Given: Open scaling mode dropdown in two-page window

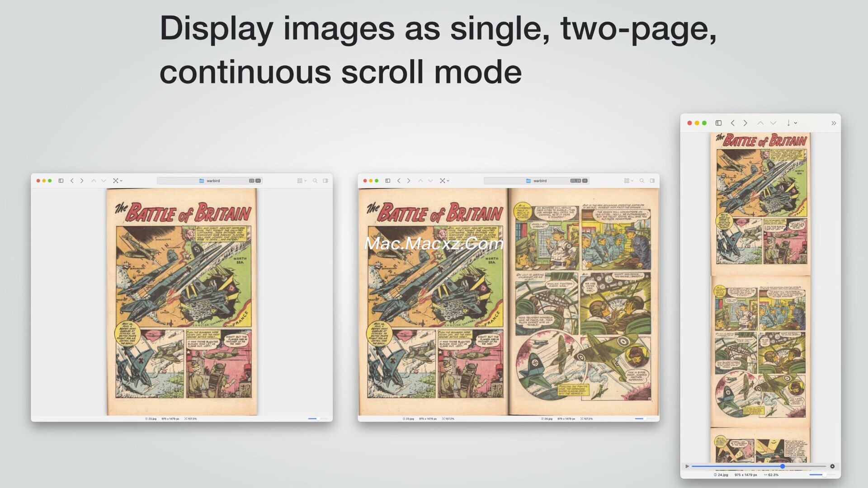Looking at the screenshot, I should 444,181.
